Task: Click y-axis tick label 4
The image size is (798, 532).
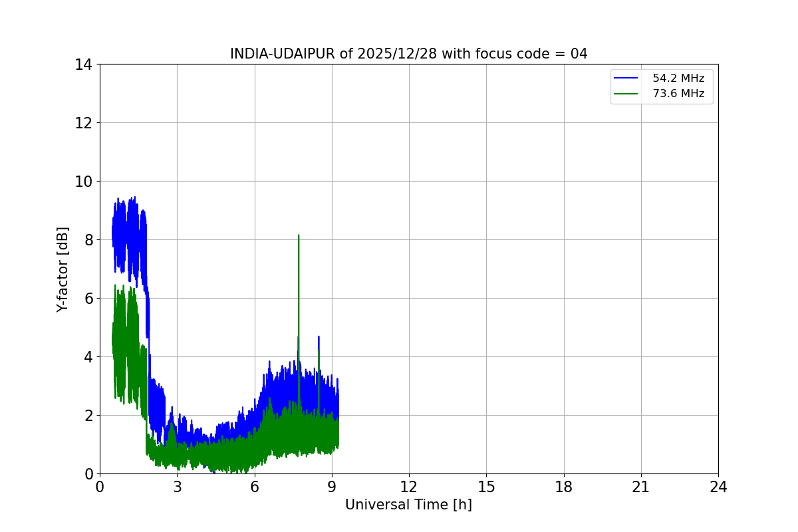Action: coord(88,357)
